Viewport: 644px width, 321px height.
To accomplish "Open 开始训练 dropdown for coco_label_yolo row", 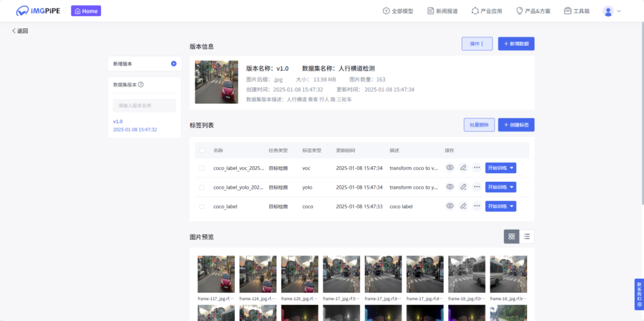I will [501, 187].
